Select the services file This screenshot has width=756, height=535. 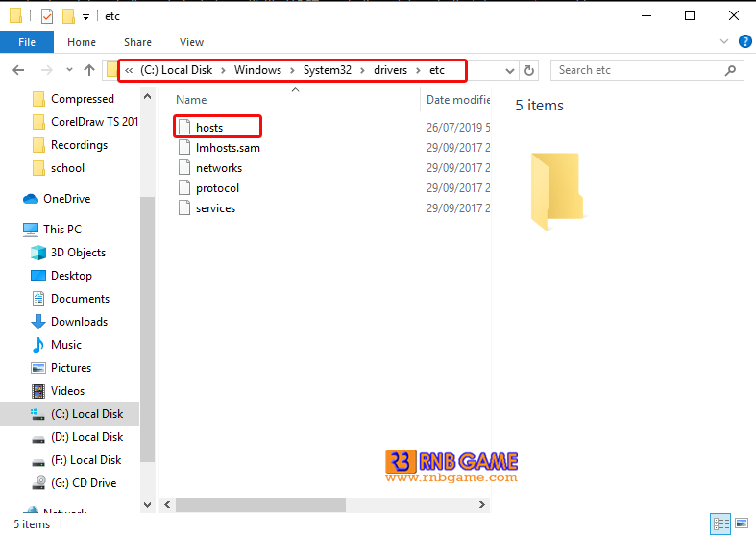(215, 208)
